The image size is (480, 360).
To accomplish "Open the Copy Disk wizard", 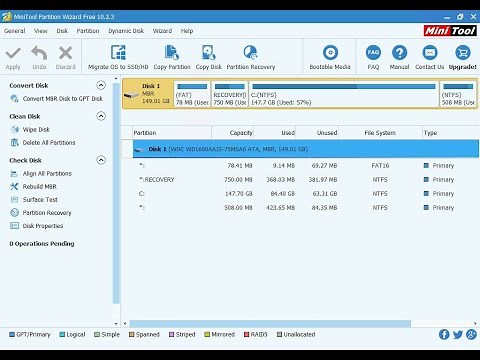I will pyautogui.click(x=209, y=57).
